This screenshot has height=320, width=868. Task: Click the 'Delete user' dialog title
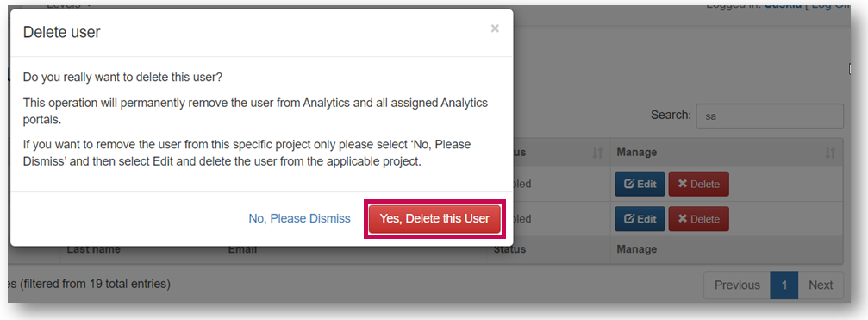point(61,32)
